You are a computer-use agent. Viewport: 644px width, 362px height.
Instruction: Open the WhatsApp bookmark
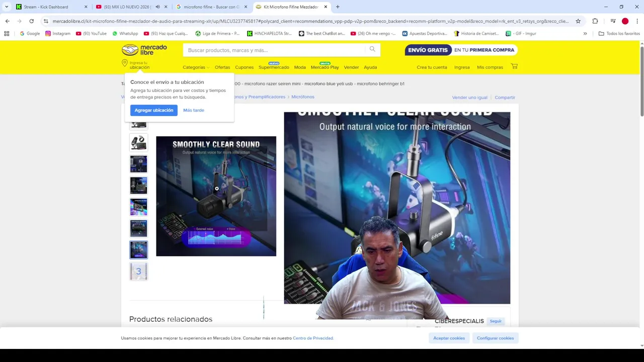(125, 34)
